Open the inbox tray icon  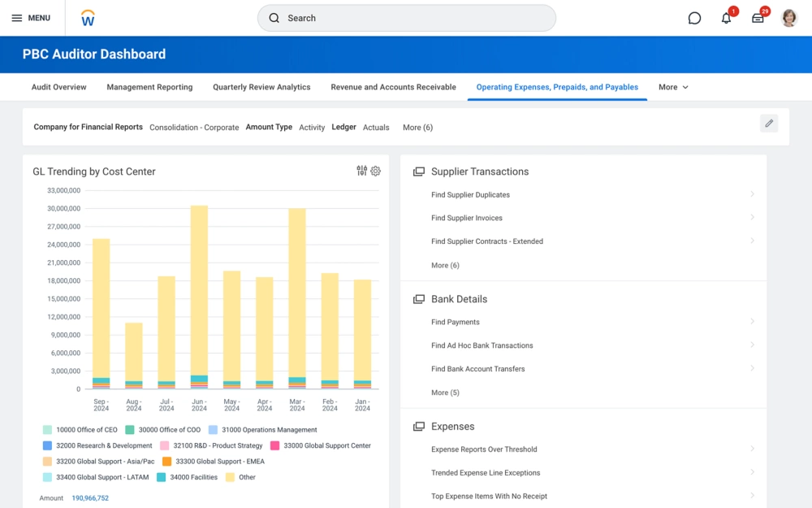click(x=758, y=18)
